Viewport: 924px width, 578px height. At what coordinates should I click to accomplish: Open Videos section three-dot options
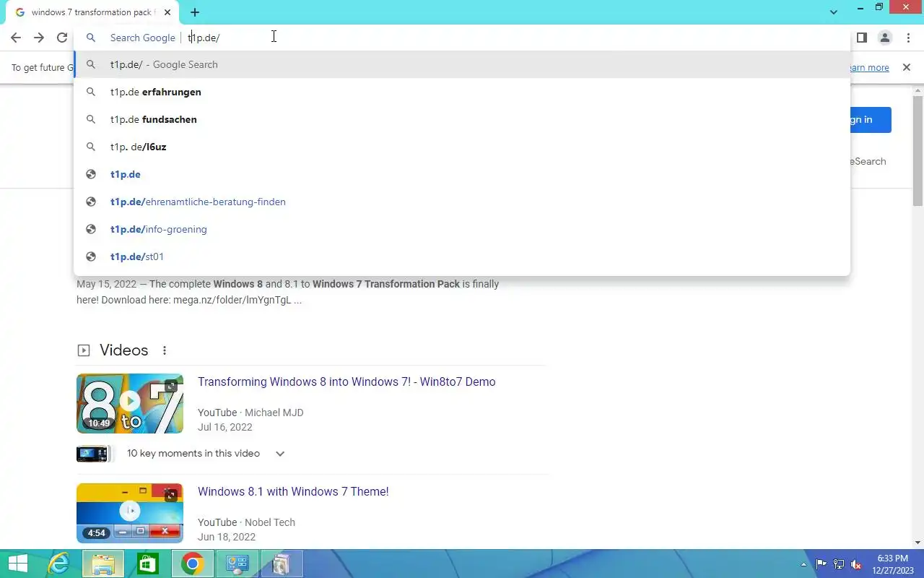(165, 350)
